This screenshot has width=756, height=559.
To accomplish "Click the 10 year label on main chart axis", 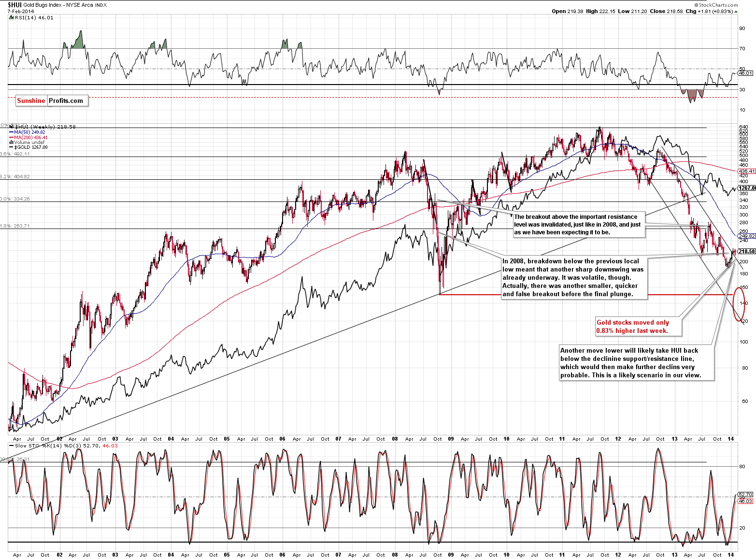I will [x=506, y=439].
